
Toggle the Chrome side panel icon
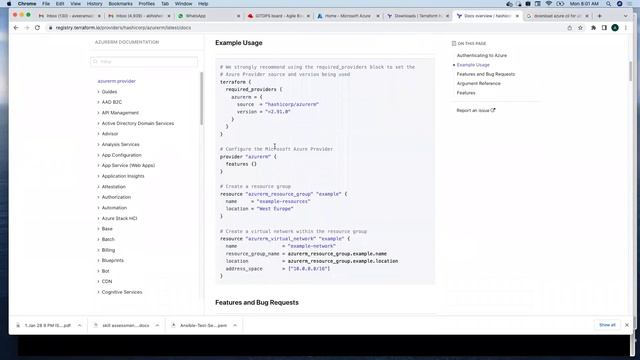604,28
